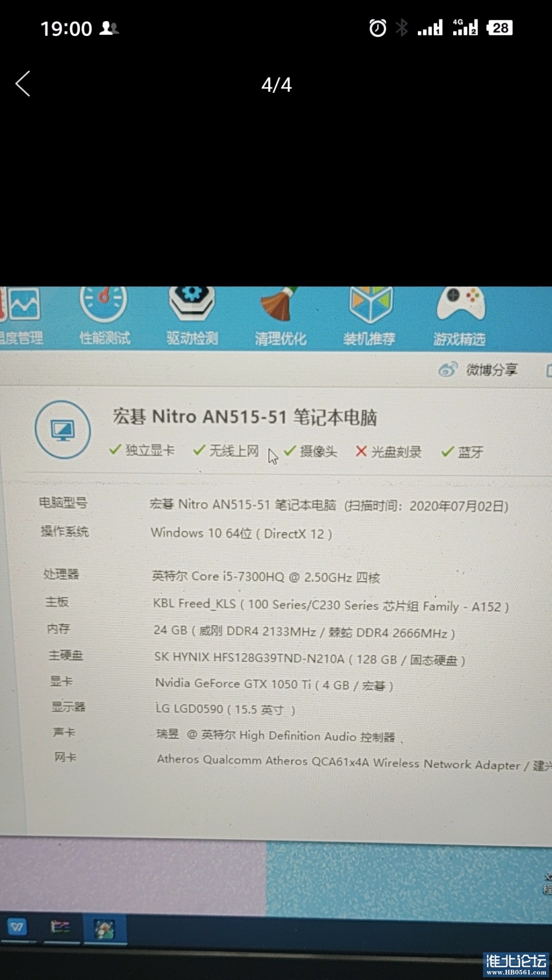This screenshot has width=552, height=980.
Task: Click the 独立显卡 feature indicator
Action: tap(142, 450)
